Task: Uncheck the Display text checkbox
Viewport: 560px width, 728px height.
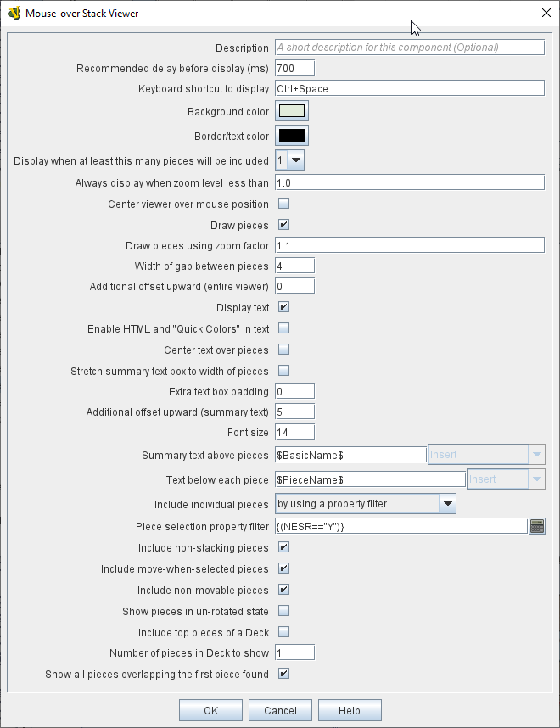Action: pos(283,307)
